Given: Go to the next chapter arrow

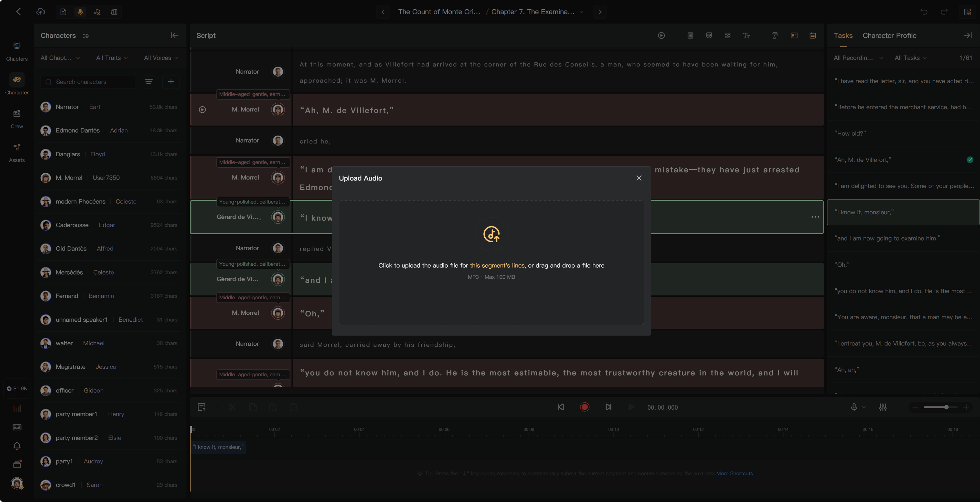Looking at the screenshot, I should point(600,12).
